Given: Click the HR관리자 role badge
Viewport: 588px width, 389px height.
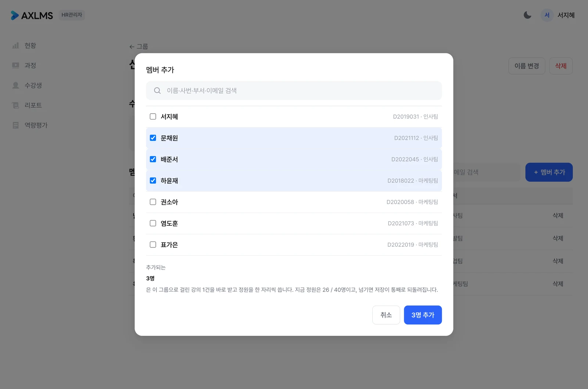Looking at the screenshot, I should click(72, 15).
